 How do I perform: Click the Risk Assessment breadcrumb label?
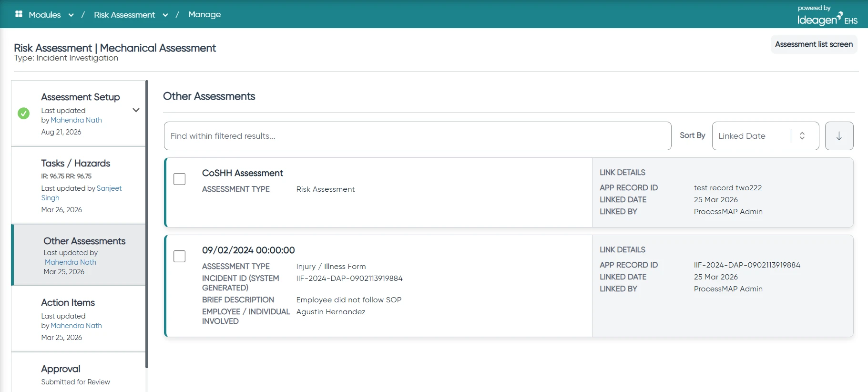(x=124, y=15)
